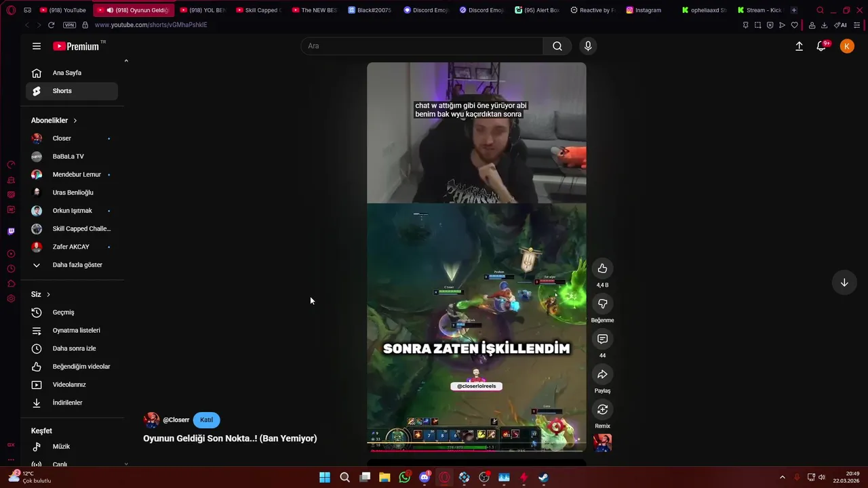Open Discord from the taskbar
Viewport: 868px width, 488px height.
click(425, 477)
